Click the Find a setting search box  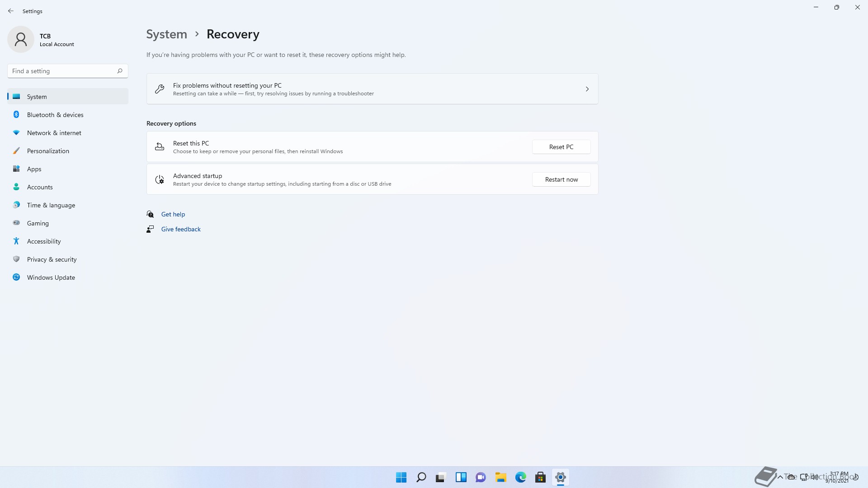pos(68,71)
